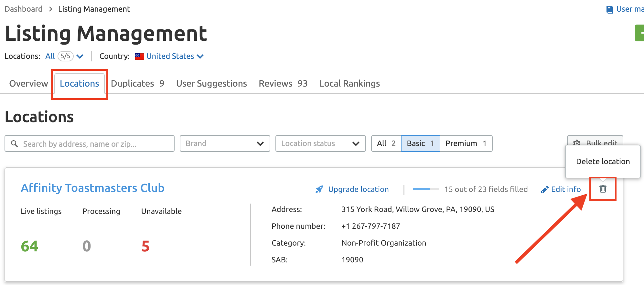This screenshot has height=285, width=644.
Task: Click the Processing count 0
Action: (x=87, y=247)
